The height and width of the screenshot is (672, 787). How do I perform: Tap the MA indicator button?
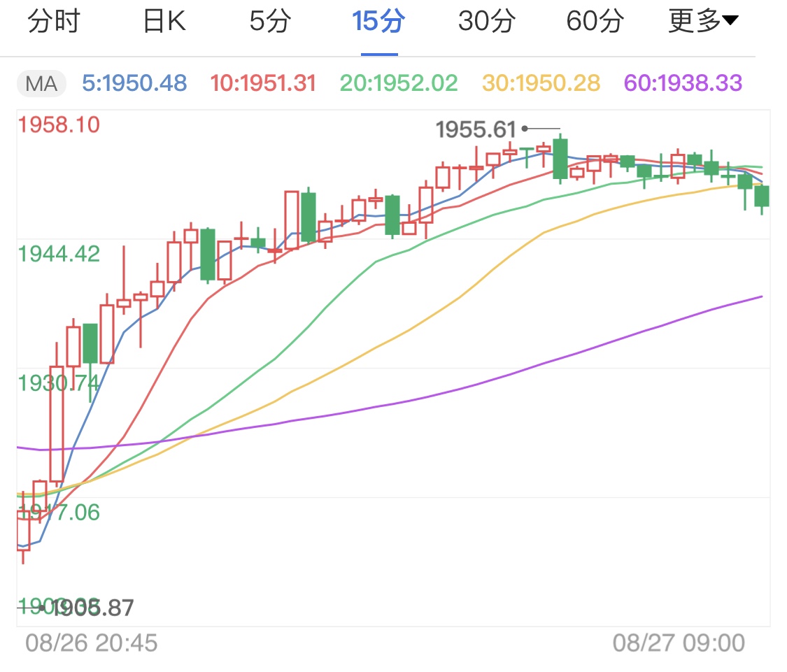click(x=42, y=84)
